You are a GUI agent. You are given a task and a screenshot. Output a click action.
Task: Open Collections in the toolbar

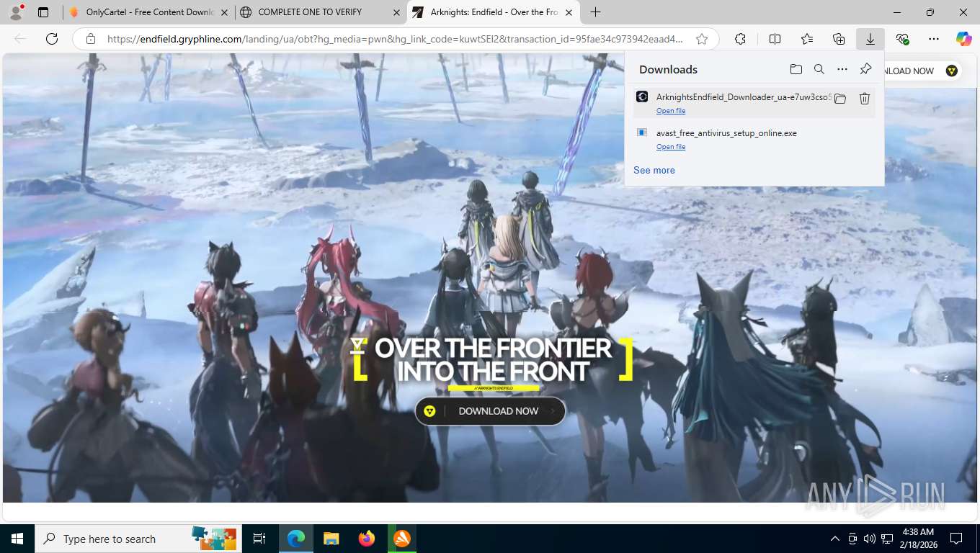839,39
